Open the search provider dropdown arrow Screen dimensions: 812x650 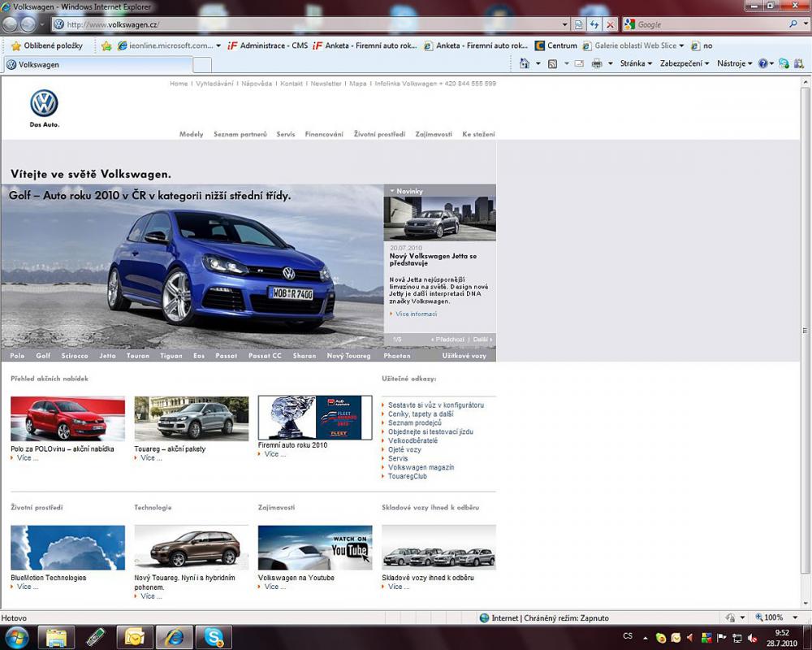pos(806,24)
